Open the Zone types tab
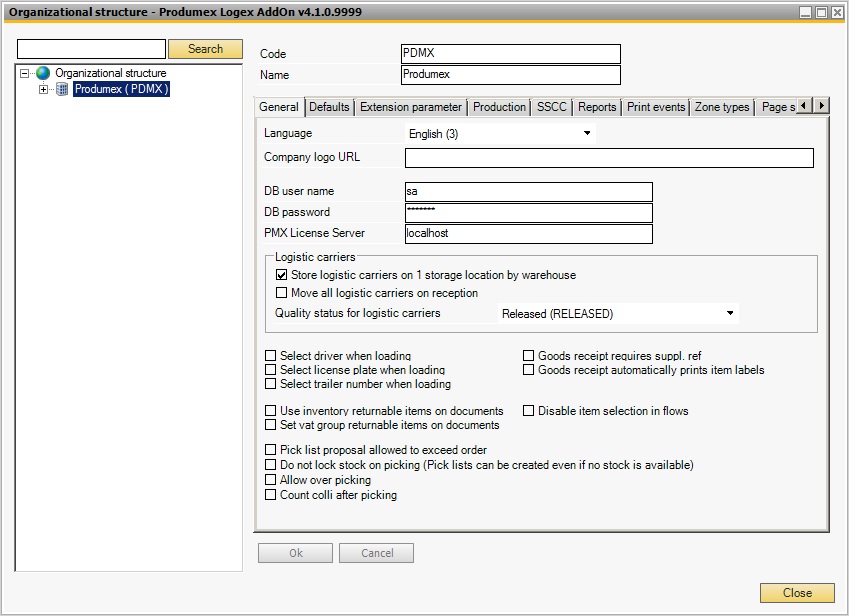 click(x=722, y=107)
